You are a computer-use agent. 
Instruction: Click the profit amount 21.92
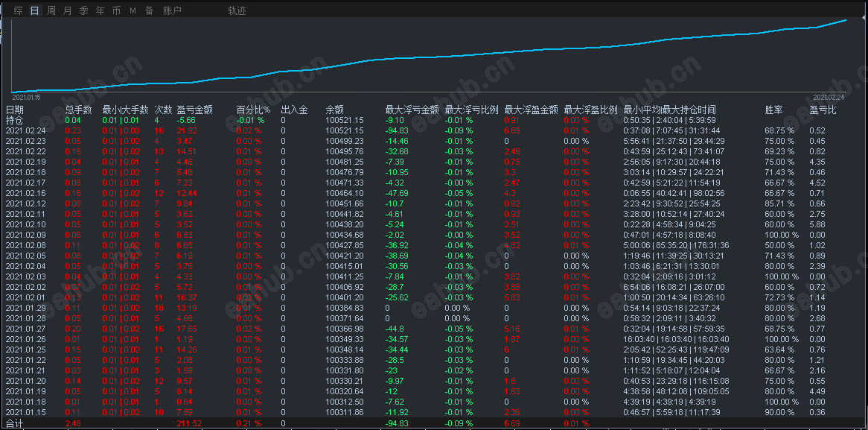point(187,130)
